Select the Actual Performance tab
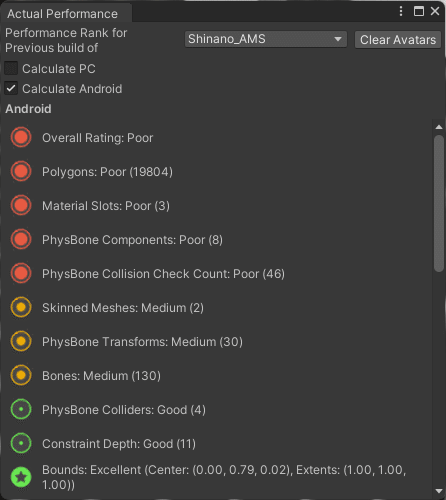Image resolution: width=446 pixels, height=500 pixels. [63, 14]
